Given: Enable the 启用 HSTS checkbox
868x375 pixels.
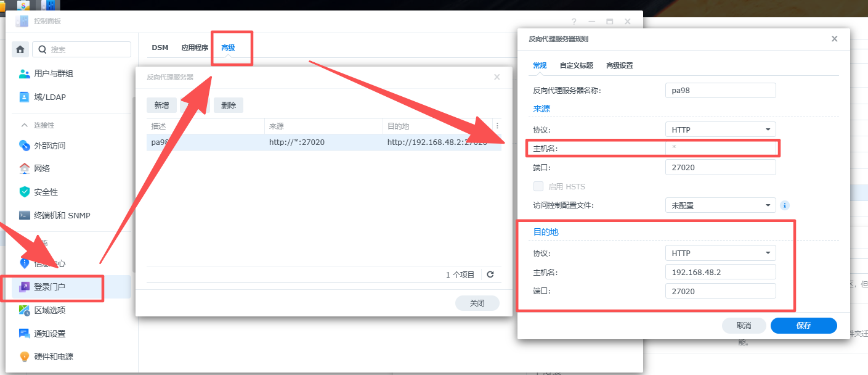Looking at the screenshot, I should 538,186.
